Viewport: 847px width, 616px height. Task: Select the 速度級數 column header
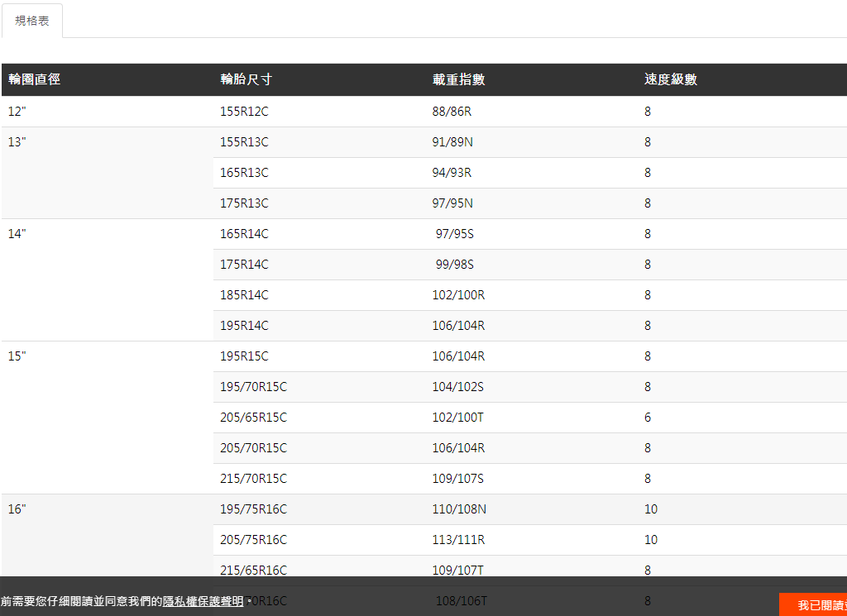[x=670, y=79]
